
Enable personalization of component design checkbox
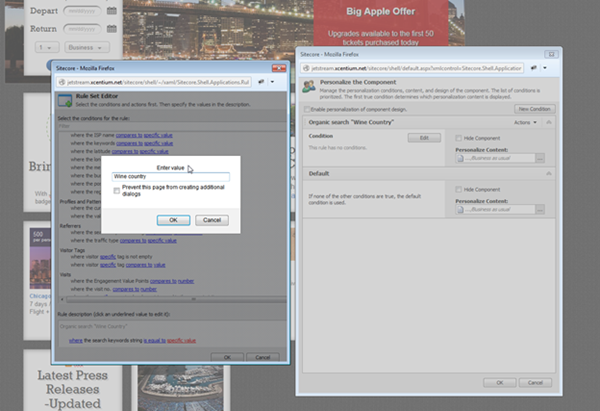click(x=307, y=109)
